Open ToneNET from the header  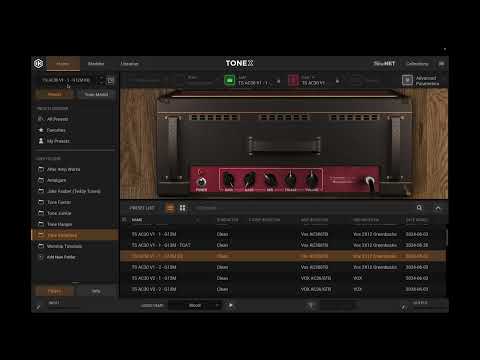coord(384,63)
